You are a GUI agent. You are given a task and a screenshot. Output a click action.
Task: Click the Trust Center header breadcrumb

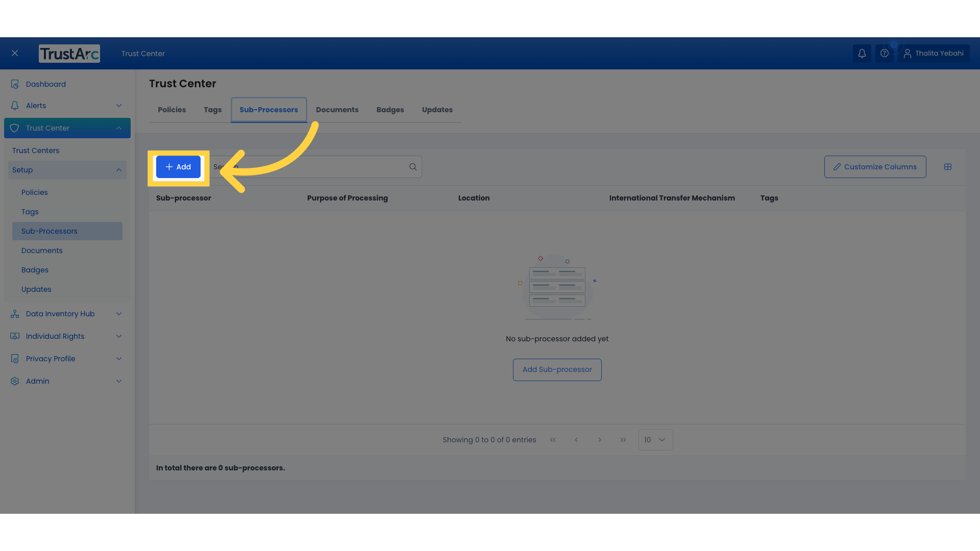[x=143, y=54]
